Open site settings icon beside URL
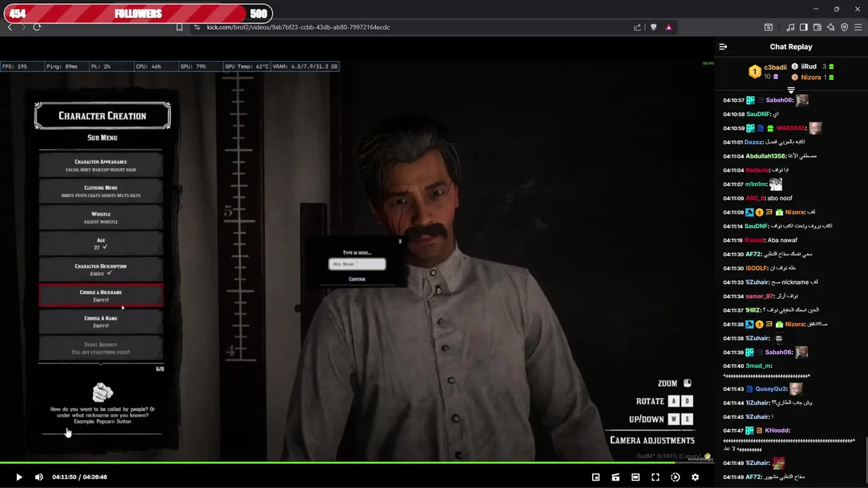Screen dimensions: 868x488 click(197, 27)
